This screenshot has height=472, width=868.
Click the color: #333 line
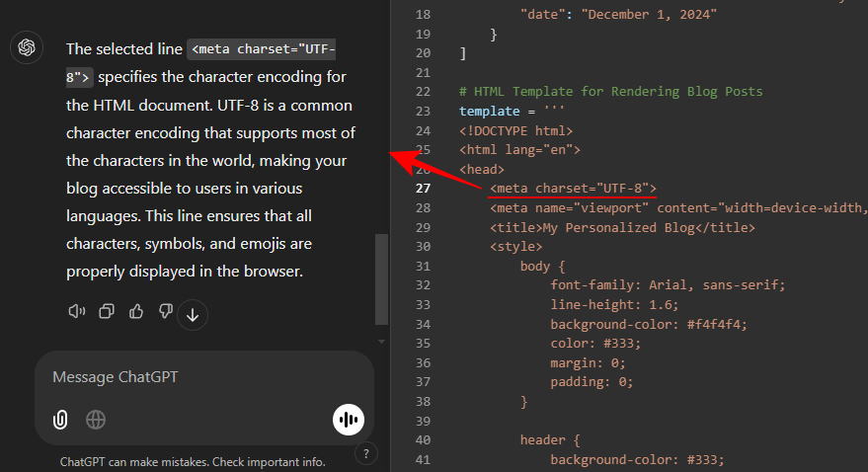pyautogui.click(x=595, y=343)
